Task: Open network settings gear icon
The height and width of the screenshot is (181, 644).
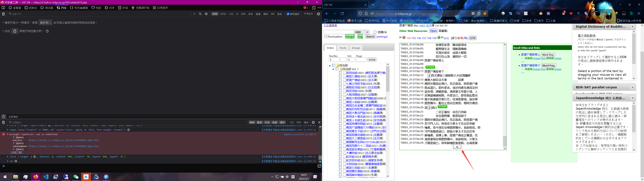Action: click(x=318, y=14)
